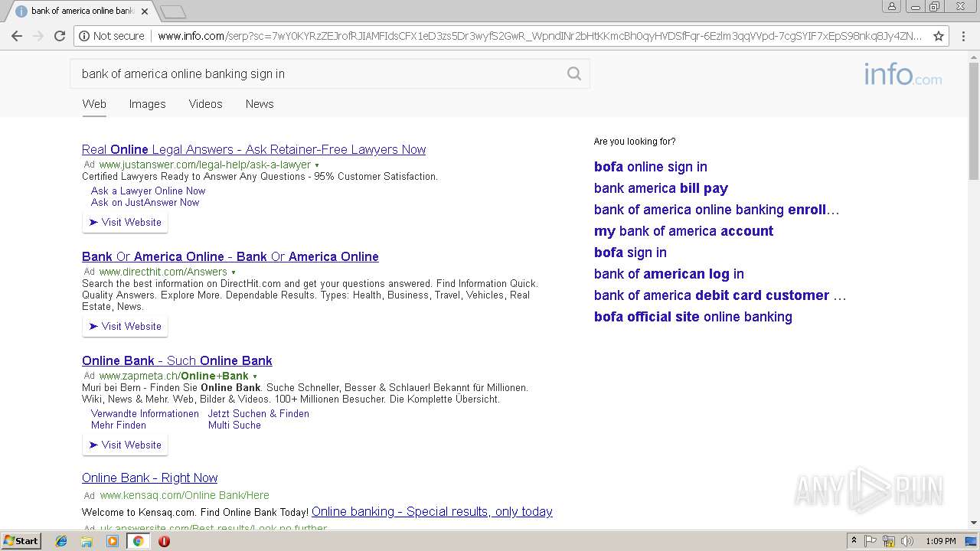Click Jetzt Suchen & Finden link
The width and height of the screenshot is (980, 551).
pos(258,413)
